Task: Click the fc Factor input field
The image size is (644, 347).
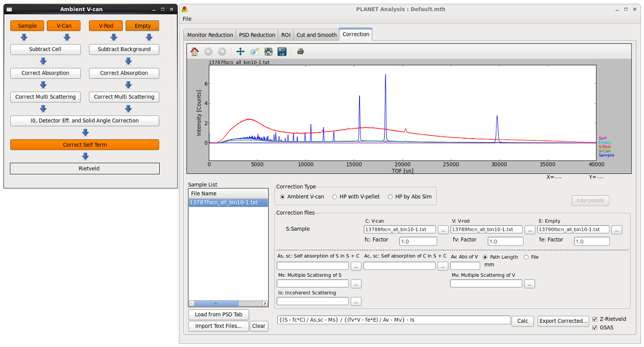Action: coord(418,241)
